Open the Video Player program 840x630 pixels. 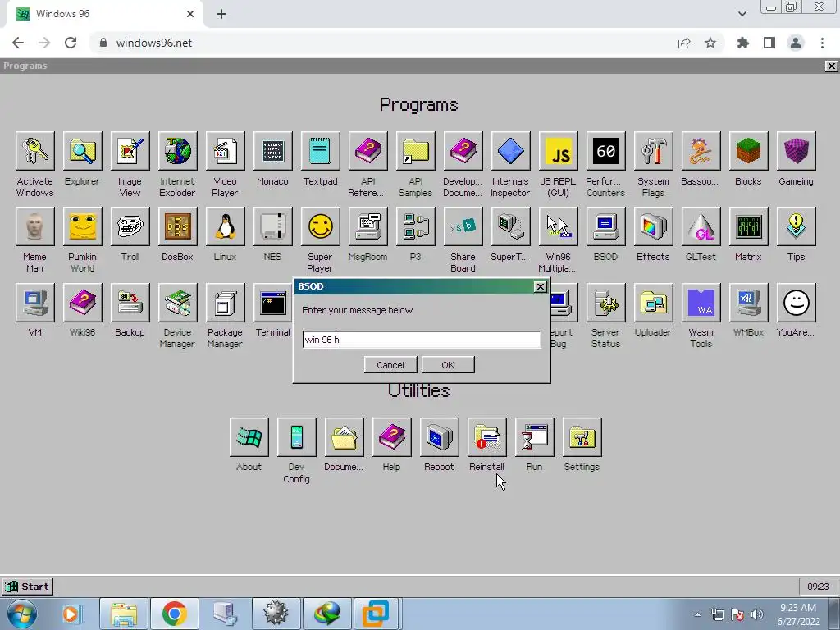[x=225, y=151]
